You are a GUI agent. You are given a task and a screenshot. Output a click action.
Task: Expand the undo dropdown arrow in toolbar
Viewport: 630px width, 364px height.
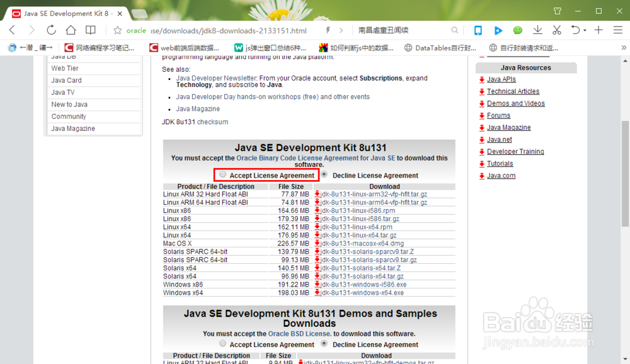[585, 30]
